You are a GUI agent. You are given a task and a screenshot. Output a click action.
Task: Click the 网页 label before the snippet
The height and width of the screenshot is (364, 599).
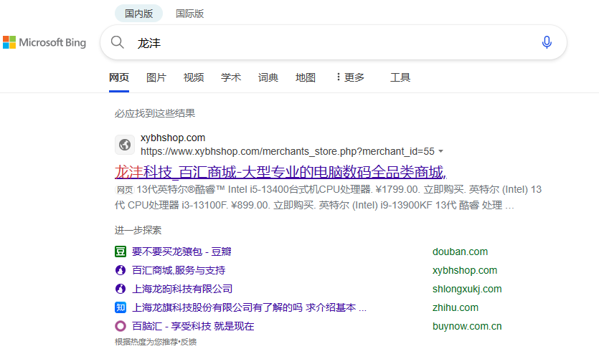(125, 190)
